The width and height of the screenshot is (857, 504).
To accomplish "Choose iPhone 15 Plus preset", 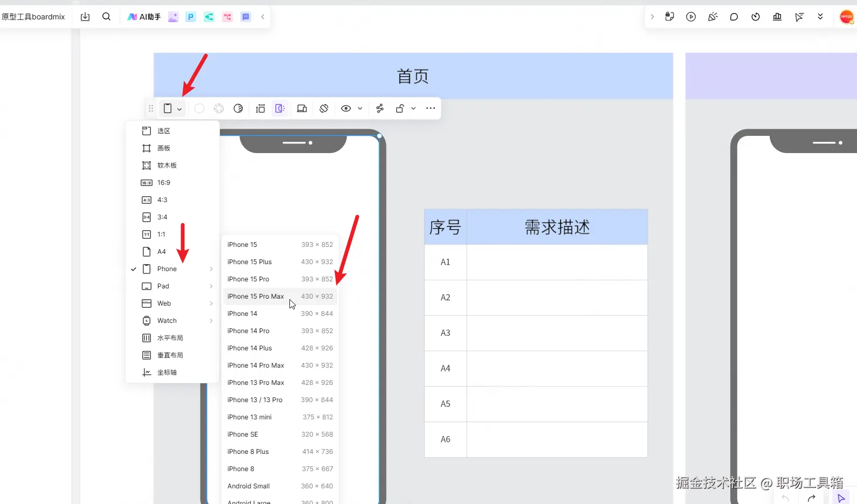I will [x=280, y=262].
